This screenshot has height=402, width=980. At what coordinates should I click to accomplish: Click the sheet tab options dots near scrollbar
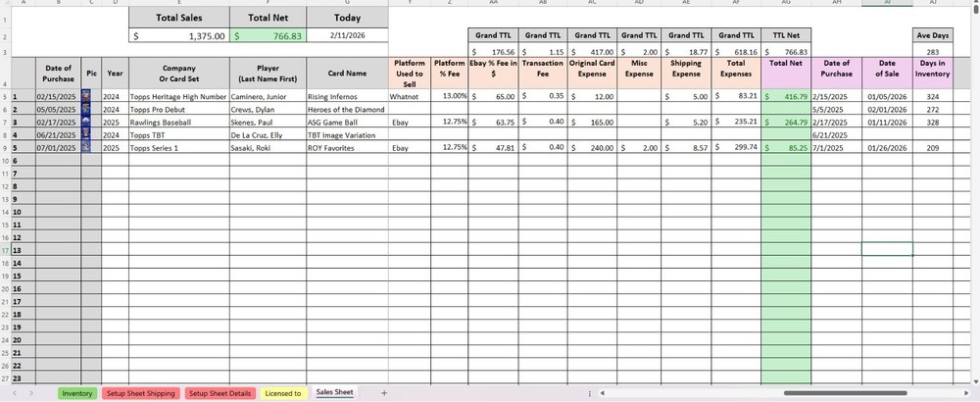pyautogui.click(x=589, y=393)
